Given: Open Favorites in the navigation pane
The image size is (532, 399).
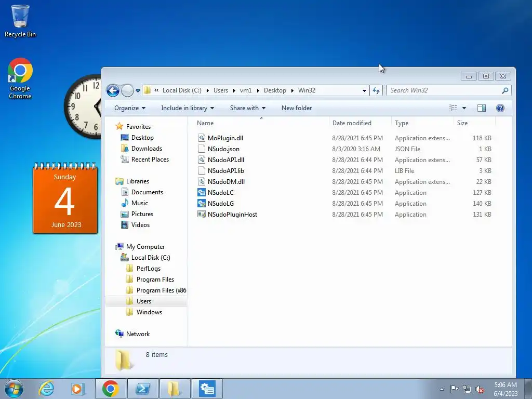Looking at the screenshot, I should point(138,127).
